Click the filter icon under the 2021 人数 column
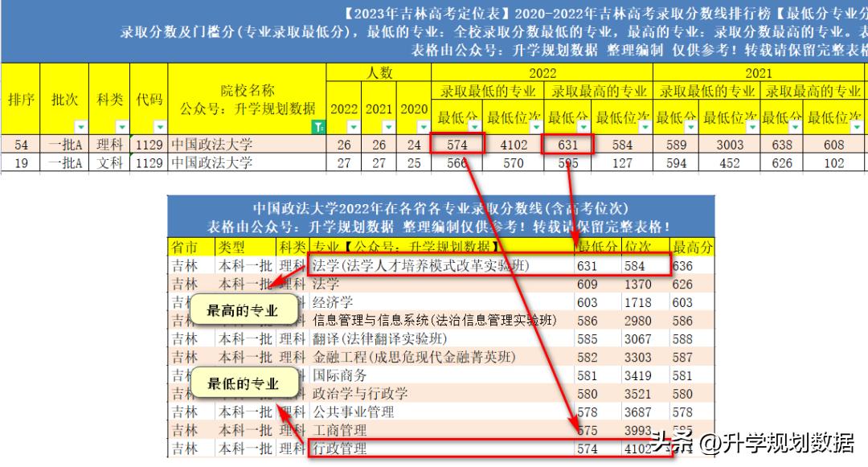Viewport: 868px width, 467px height. 390,126
